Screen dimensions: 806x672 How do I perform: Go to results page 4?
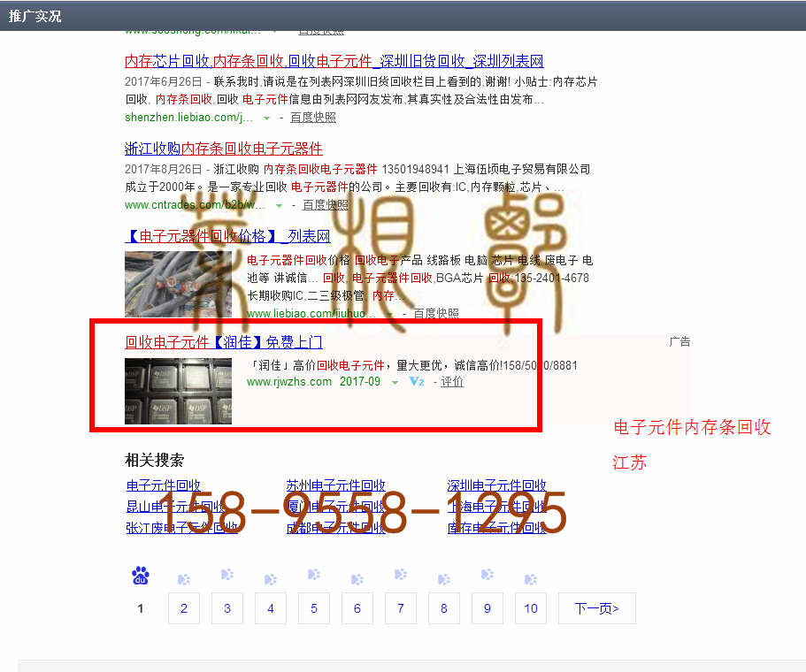(271, 608)
